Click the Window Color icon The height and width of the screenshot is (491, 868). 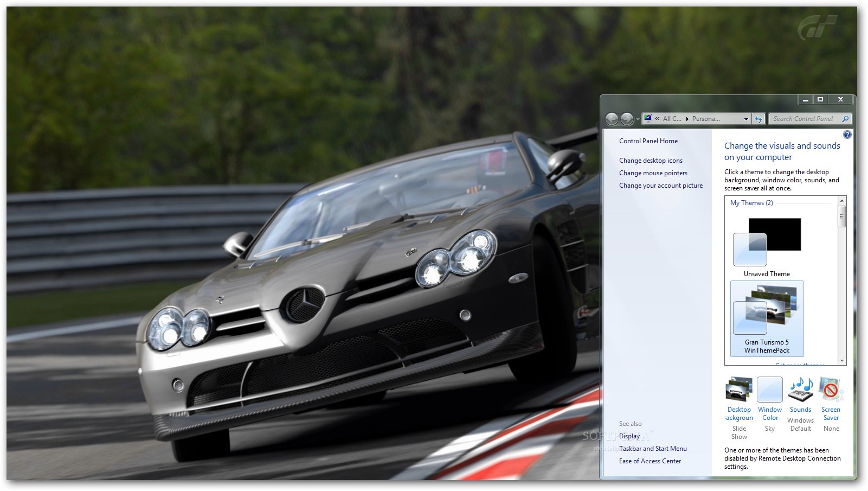click(770, 390)
